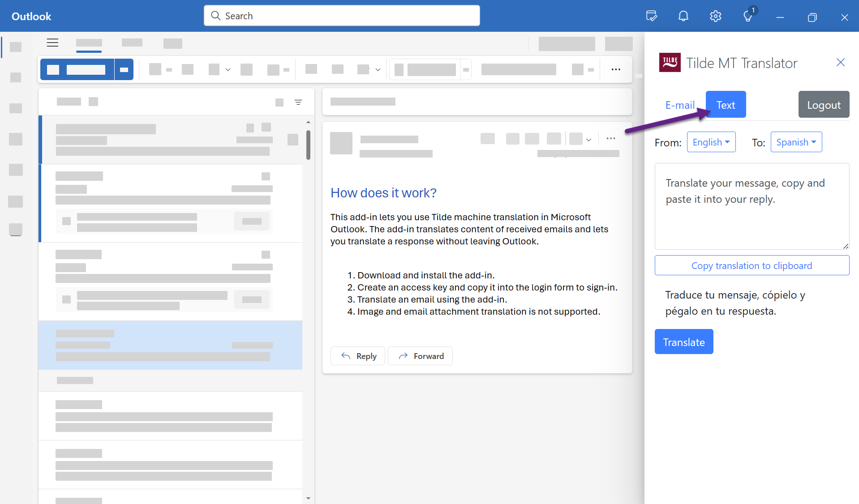The image size is (859, 504).
Task: Open notifications bell icon
Action: pyautogui.click(x=683, y=16)
